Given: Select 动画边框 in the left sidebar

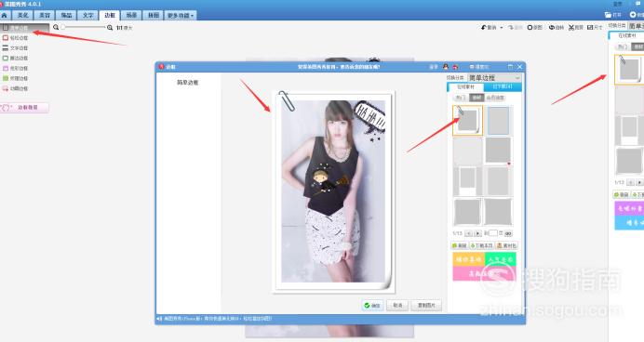Looking at the screenshot, I should (x=16, y=88).
